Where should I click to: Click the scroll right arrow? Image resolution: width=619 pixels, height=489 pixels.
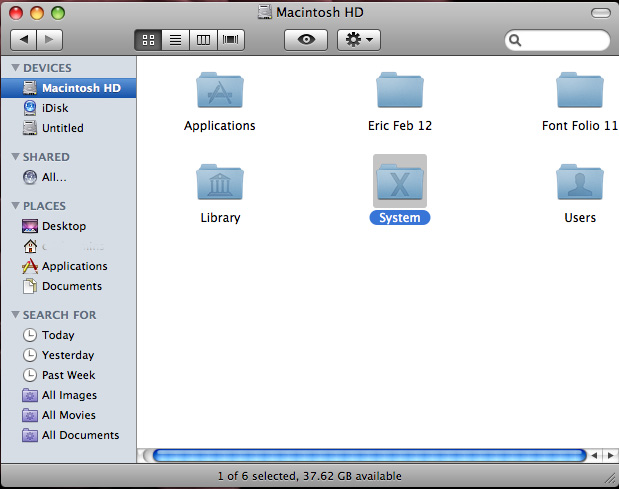pos(610,455)
